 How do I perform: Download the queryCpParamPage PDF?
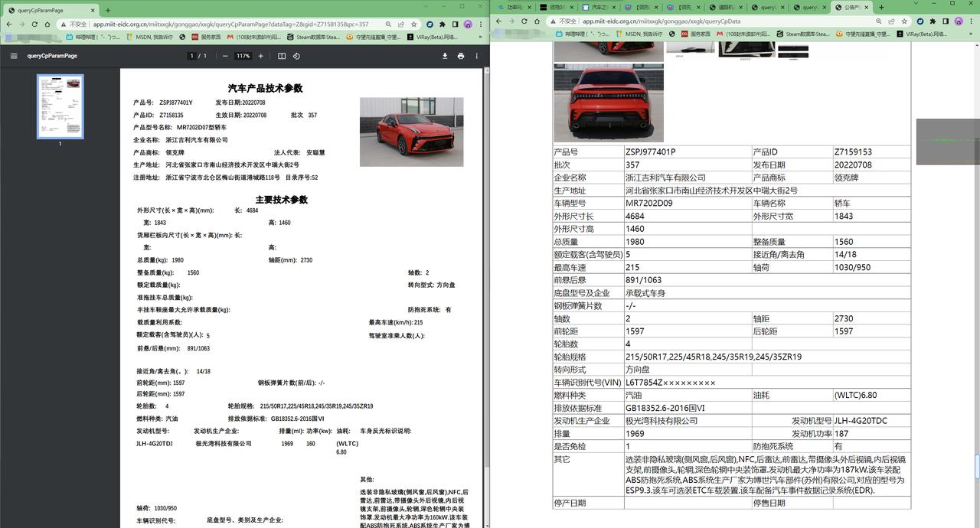(445, 56)
